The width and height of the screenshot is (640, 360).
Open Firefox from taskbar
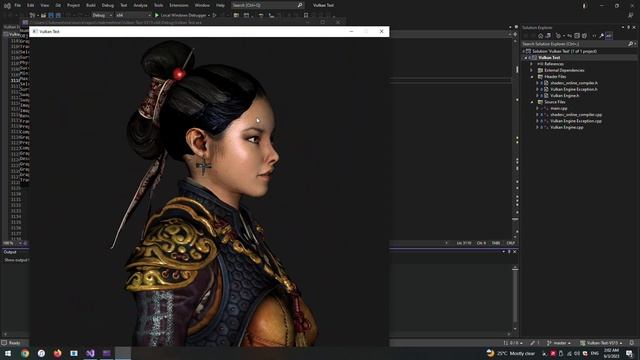point(58,353)
